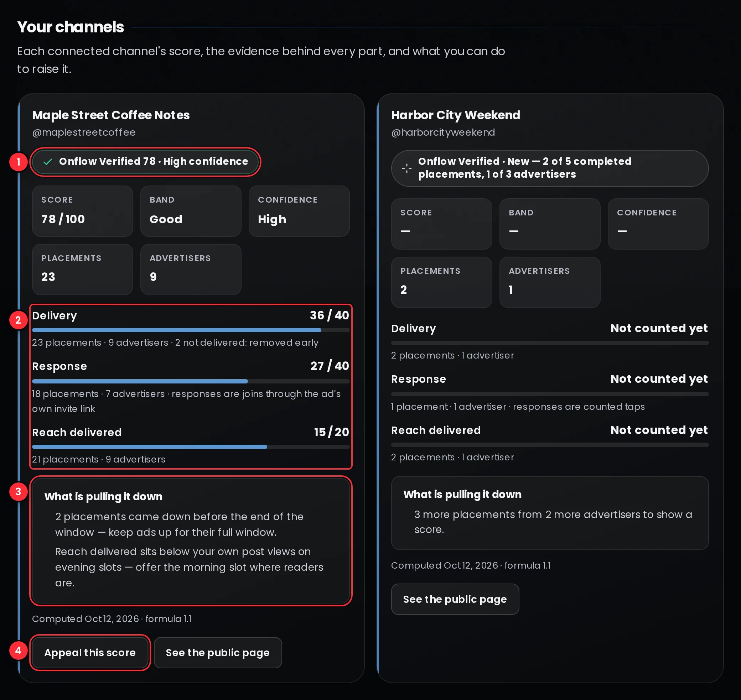Viewport: 741px width, 700px height.
Task: Click the Maple Response label
Action: coord(59,366)
